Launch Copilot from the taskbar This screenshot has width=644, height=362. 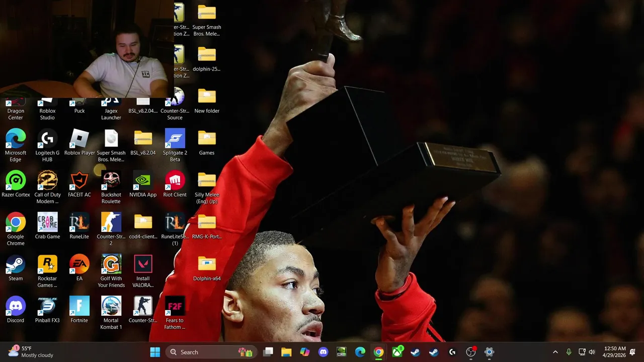tap(305, 352)
